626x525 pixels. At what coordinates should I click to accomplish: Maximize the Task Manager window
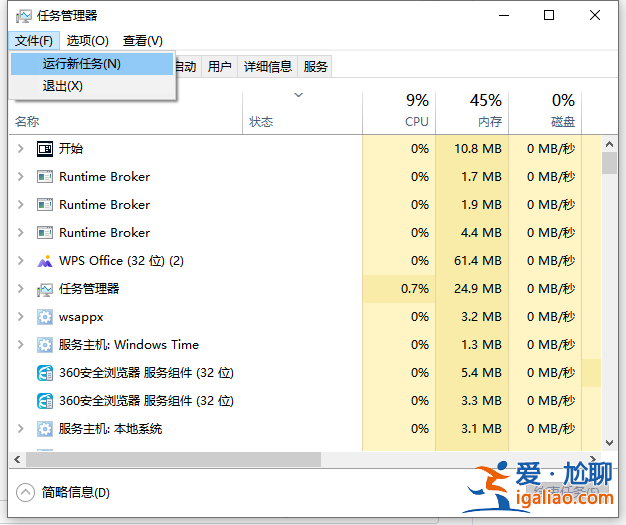[549, 16]
